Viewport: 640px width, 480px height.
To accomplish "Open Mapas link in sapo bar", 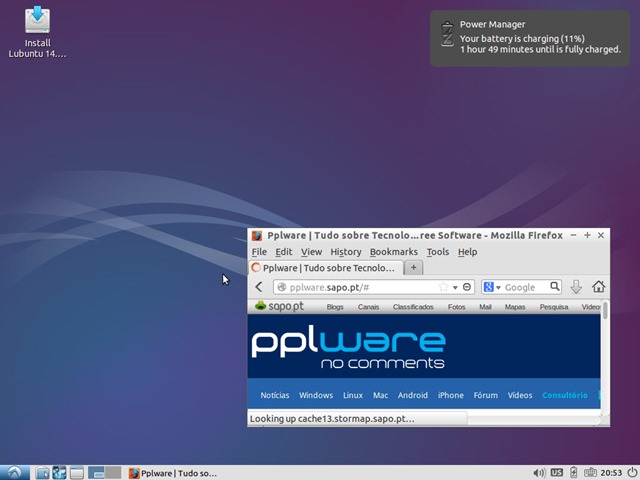I will (x=515, y=307).
